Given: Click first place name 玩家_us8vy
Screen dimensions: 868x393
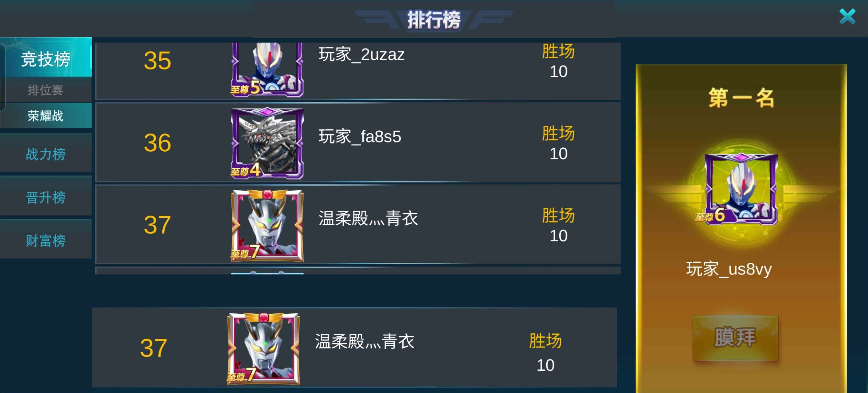Looking at the screenshot, I should point(729,269).
